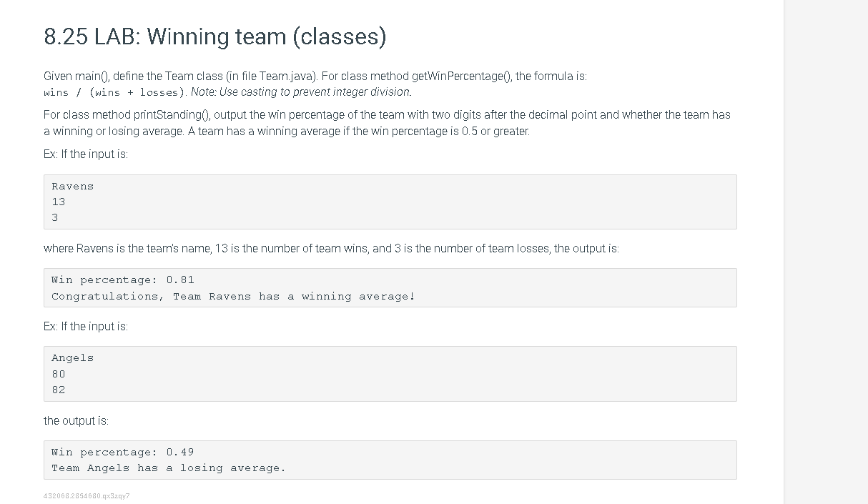Click the small identifier code at the bottom
868x504 pixels.
click(x=87, y=495)
